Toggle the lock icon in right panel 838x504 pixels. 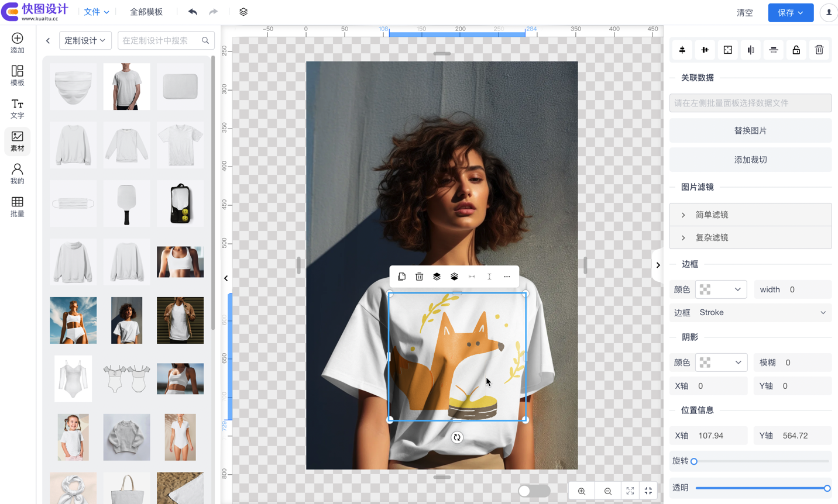point(796,50)
